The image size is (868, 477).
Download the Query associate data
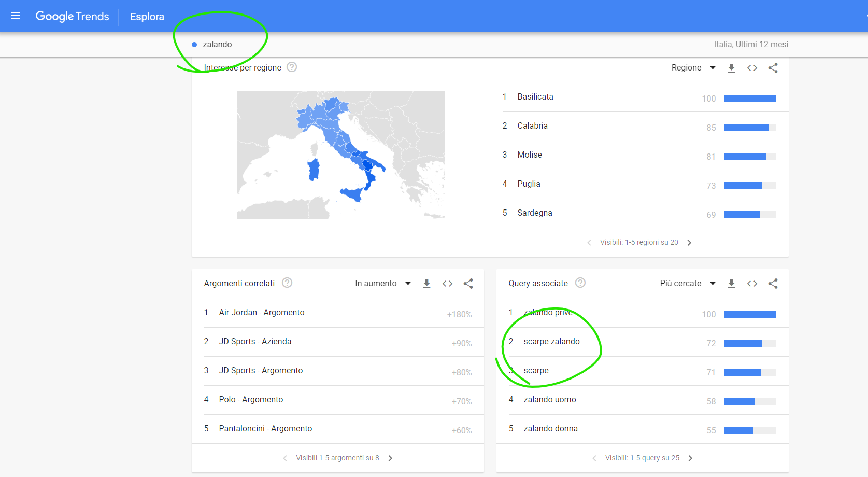tap(731, 284)
